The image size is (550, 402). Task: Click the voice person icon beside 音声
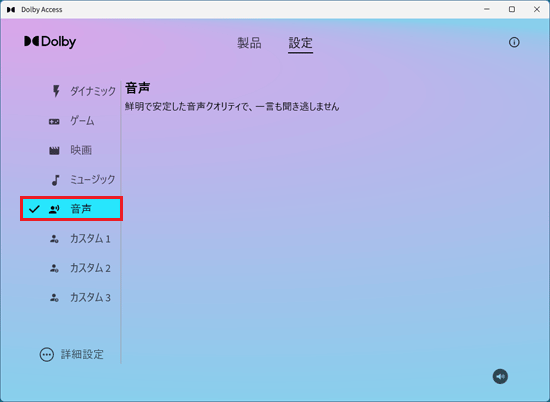click(54, 209)
